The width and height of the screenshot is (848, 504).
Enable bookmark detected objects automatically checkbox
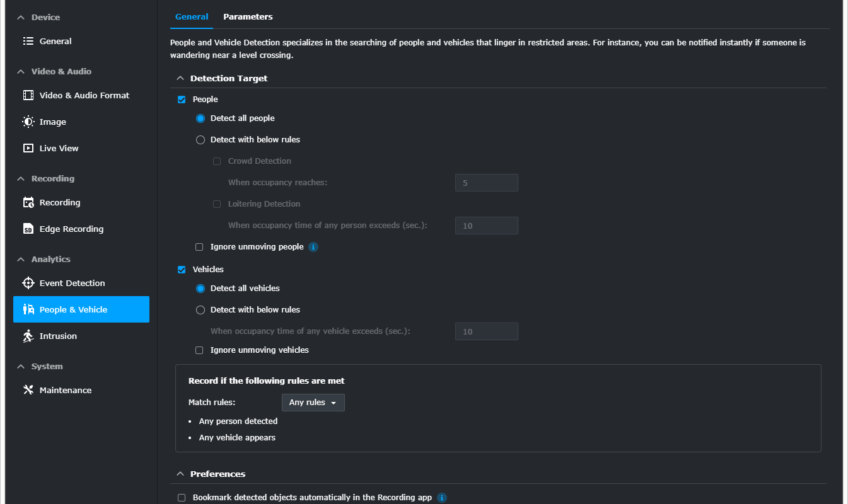pos(182,498)
